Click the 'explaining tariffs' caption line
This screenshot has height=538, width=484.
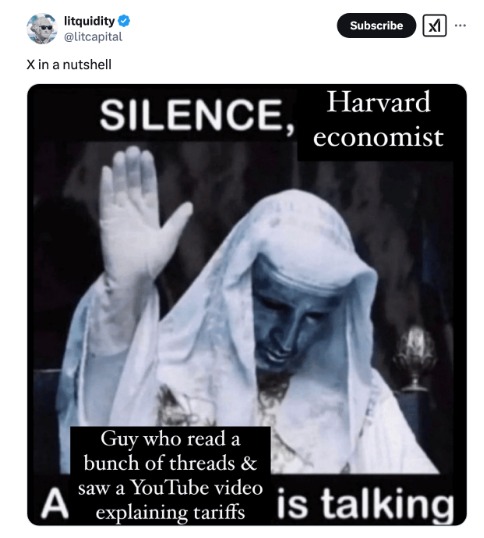(x=170, y=512)
